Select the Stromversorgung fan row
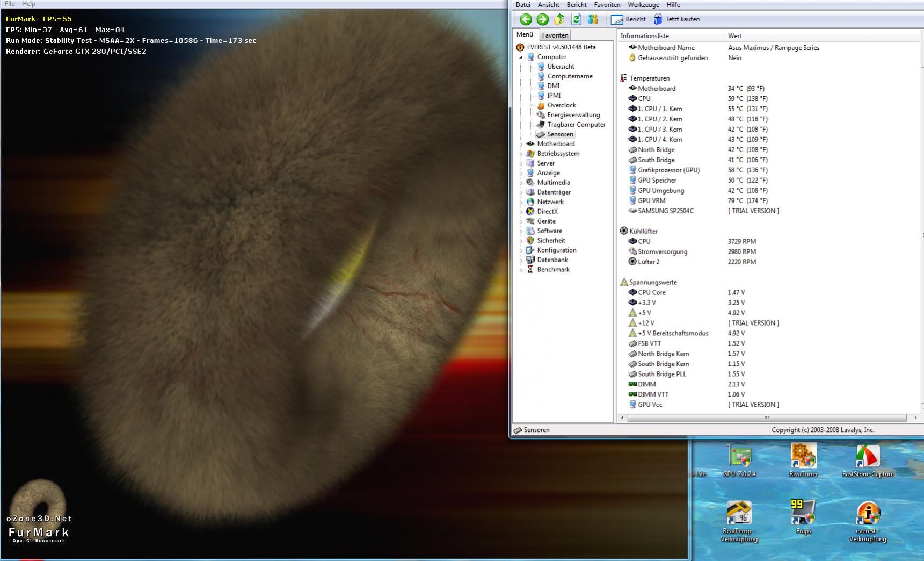The image size is (924, 561). pyautogui.click(x=769, y=252)
